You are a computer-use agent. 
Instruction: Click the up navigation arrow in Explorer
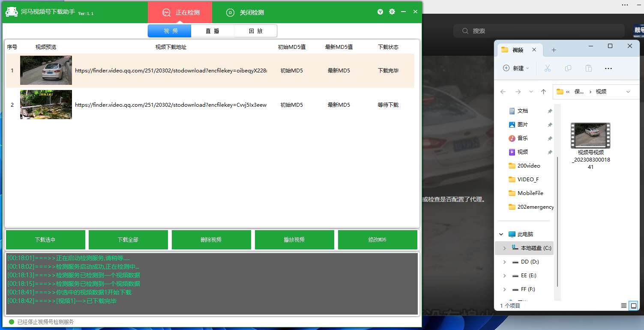tap(544, 91)
